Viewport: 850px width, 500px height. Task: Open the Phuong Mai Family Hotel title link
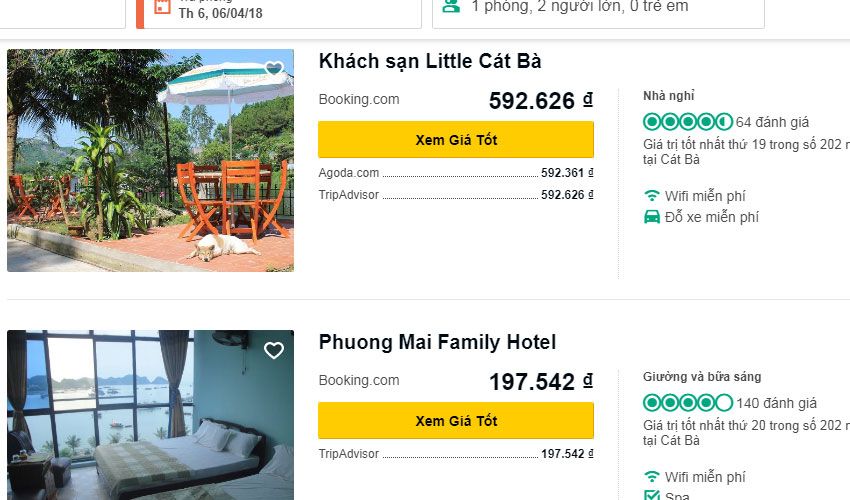click(437, 342)
